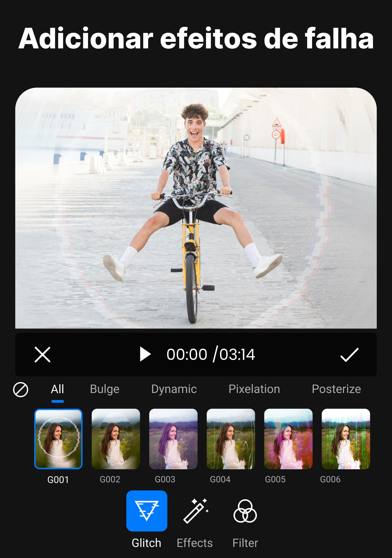
Task: Choose the G003 purple glitch thumbnail
Action: pyautogui.click(x=173, y=439)
